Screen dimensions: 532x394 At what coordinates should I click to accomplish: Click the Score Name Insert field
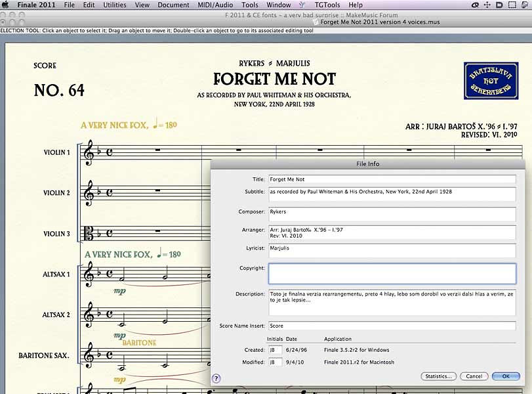pyautogui.click(x=392, y=326)
